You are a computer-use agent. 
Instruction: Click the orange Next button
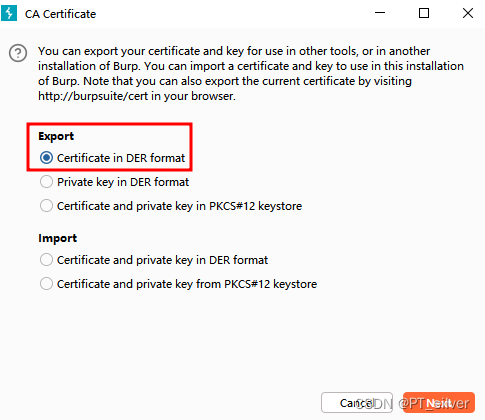pos(439,403)
